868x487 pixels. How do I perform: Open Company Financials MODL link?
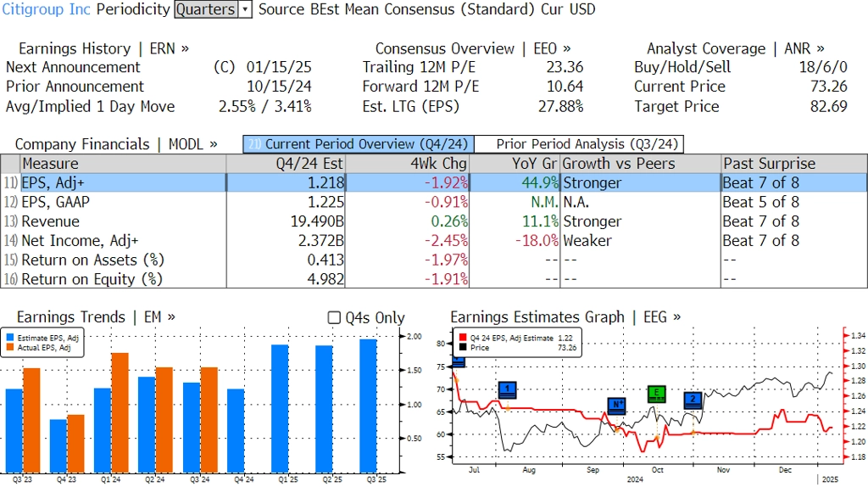[x=116, y=144]
